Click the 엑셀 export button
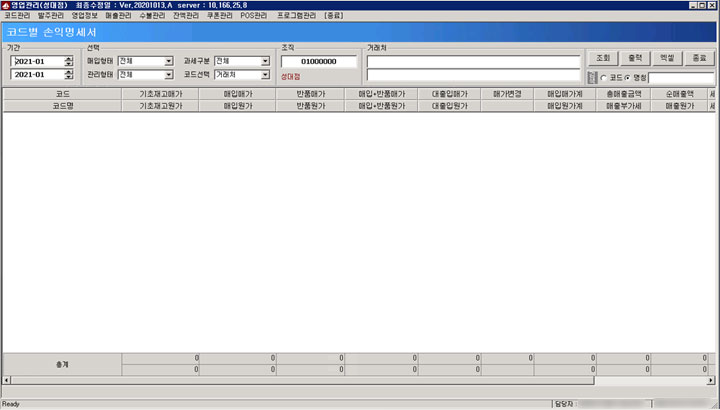The width and height of the screenshot is (720, 410). pos(667,58)
